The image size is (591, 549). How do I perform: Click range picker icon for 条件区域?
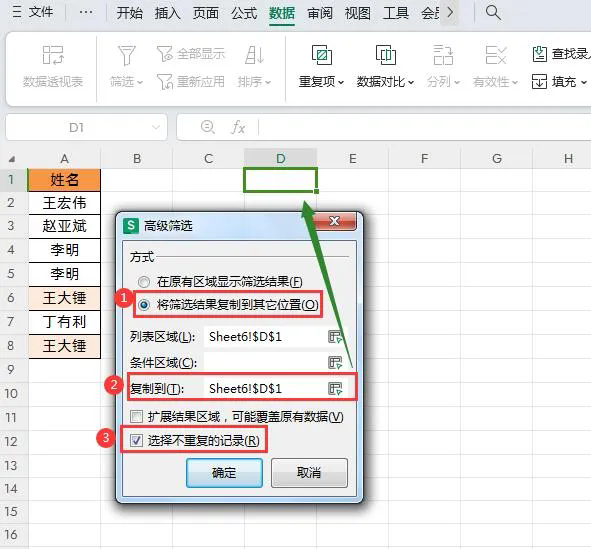pos(335,362)
